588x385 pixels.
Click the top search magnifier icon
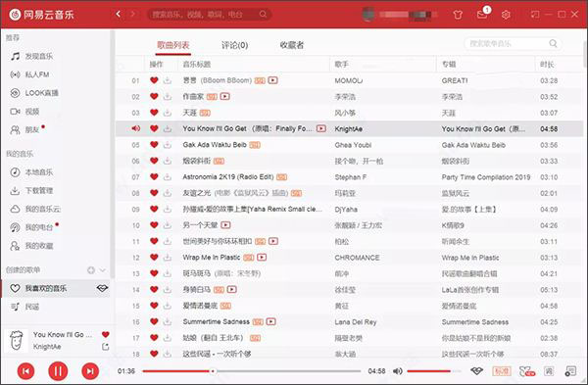264,15
